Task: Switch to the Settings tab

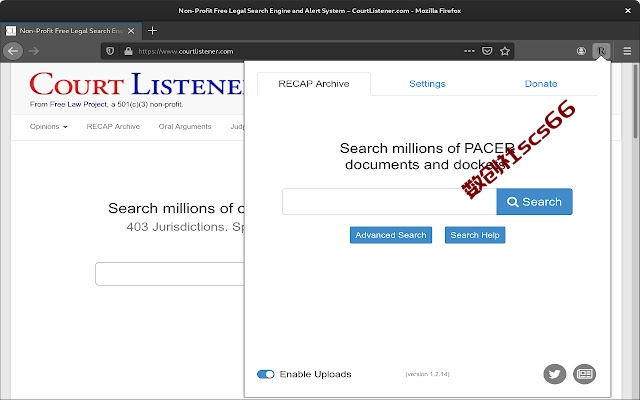Action: coord(427,84)
